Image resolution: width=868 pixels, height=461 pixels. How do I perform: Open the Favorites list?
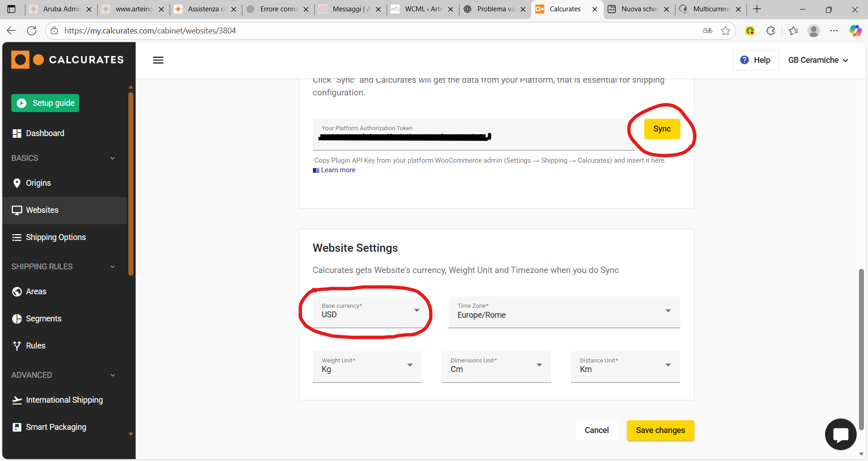point(793,31)
